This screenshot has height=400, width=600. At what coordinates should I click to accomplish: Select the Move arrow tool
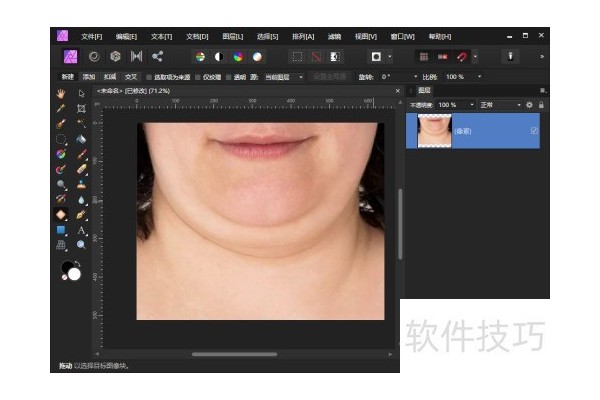pos(81,93)
